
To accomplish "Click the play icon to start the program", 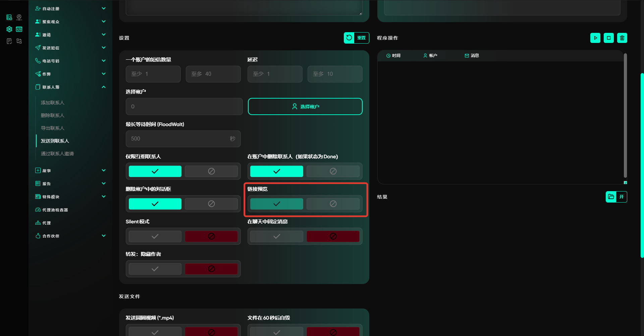I will [x=595, y=38].
